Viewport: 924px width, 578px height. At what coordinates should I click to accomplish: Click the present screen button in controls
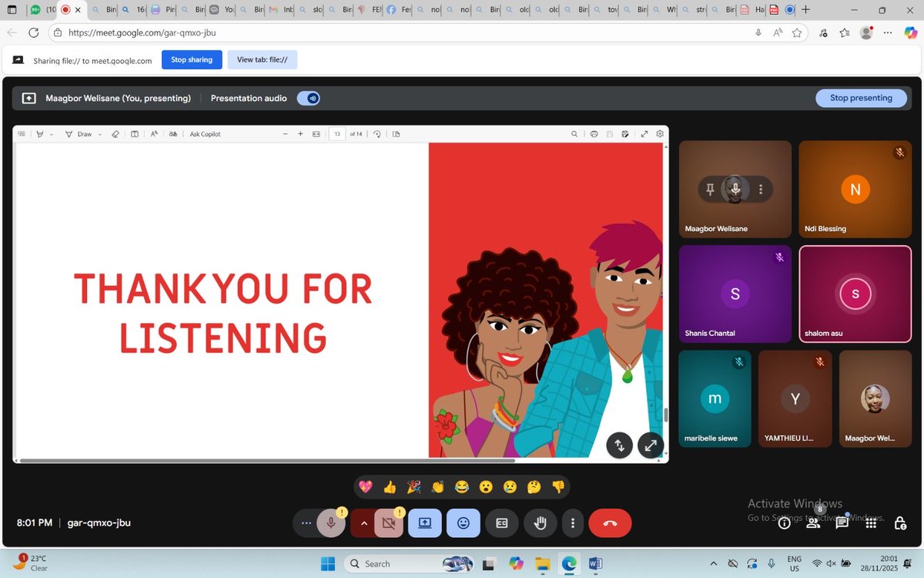tap(424, 523)
